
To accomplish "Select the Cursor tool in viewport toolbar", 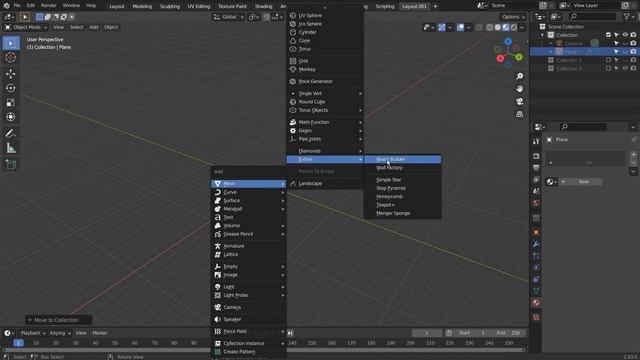I will tap(11, 58).
